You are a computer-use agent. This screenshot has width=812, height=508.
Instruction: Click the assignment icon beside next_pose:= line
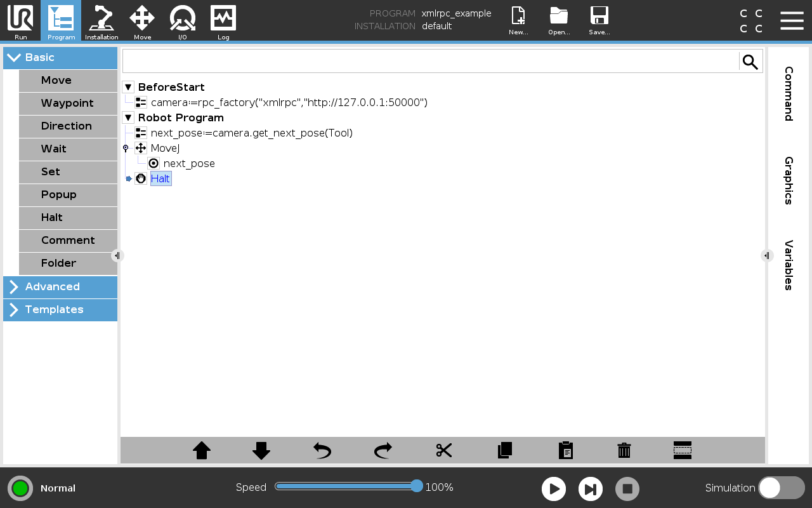point(141,133)
